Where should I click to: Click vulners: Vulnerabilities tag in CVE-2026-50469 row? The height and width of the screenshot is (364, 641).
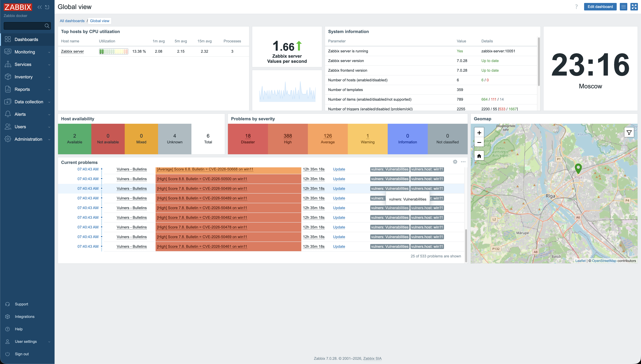tap(389, 237)
